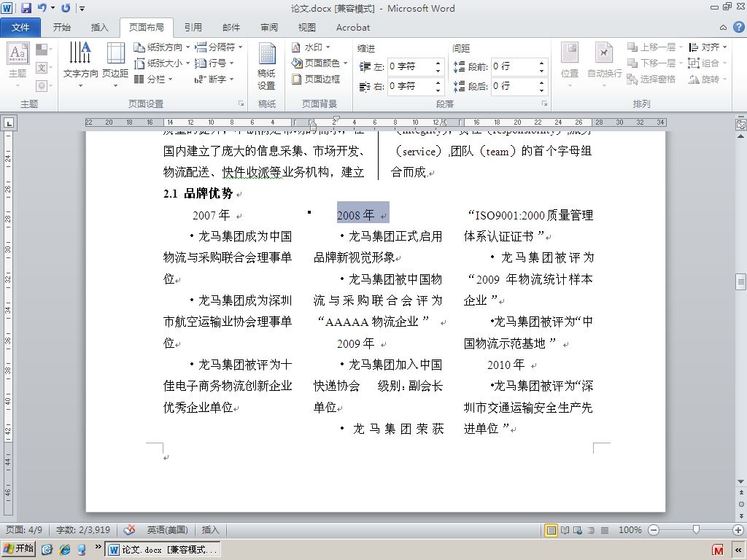Viewport: 747px width, 560px height.
Task: Open browse object selector circle
Action: tap(741, 504)
